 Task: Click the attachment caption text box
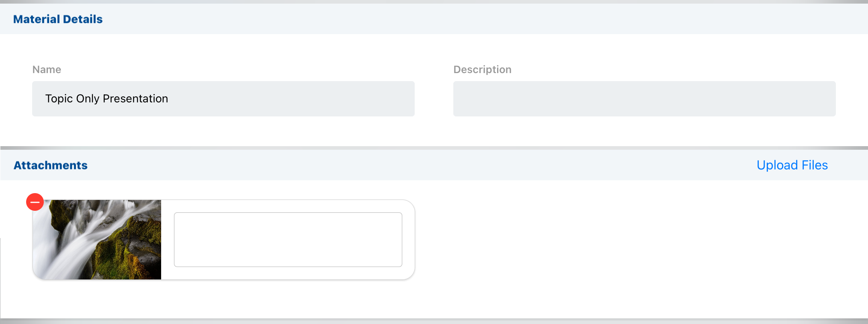click(x=288, y=239)
